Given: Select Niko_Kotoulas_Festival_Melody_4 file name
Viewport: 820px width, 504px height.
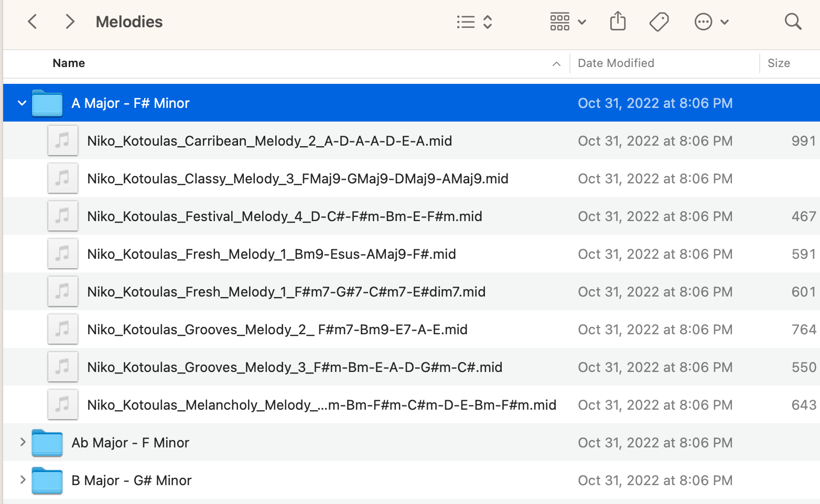Looking at the screenshot, I should (285, 216).
